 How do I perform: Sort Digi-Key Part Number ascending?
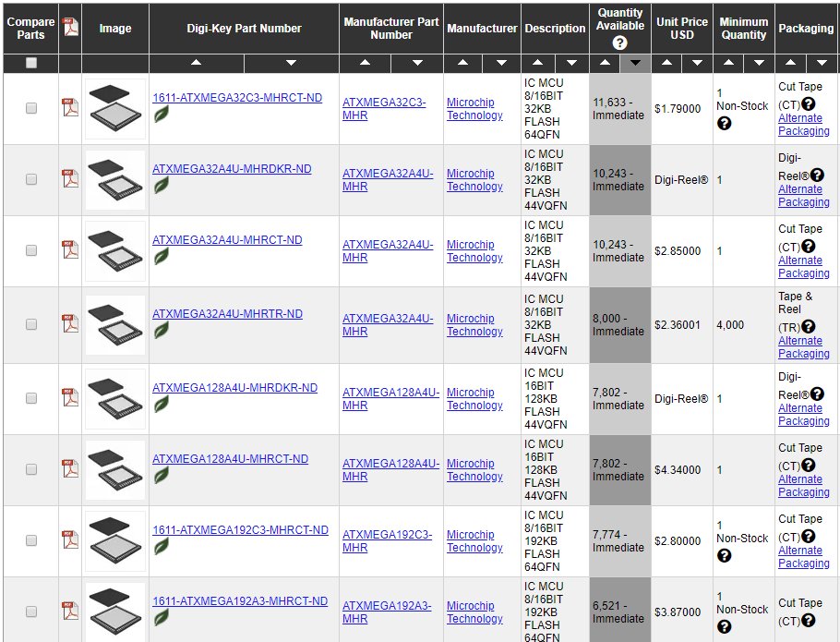click(197, 63)
